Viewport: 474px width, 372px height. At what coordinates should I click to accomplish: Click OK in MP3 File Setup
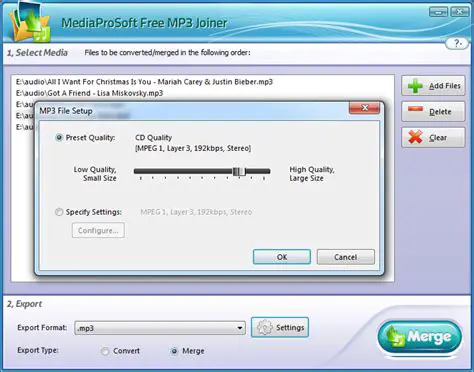[282, 257]
